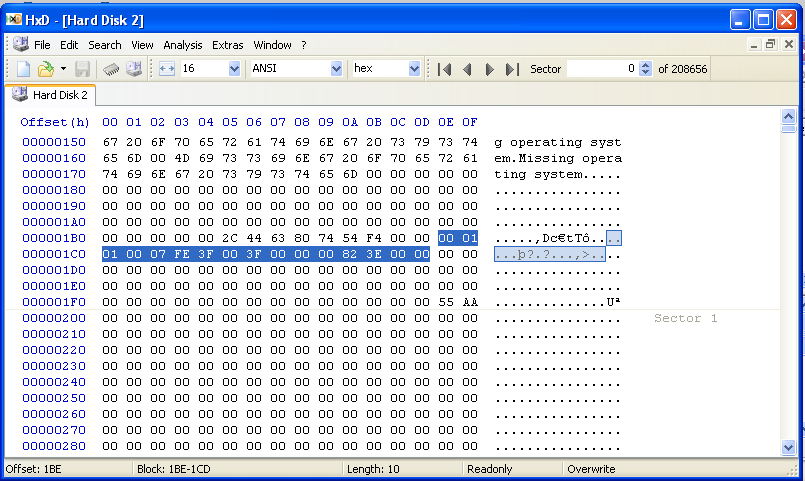Click 'Overwrite' mode in status bar
The width and height of the screenshot is (805, 481).
coord(591,469)
